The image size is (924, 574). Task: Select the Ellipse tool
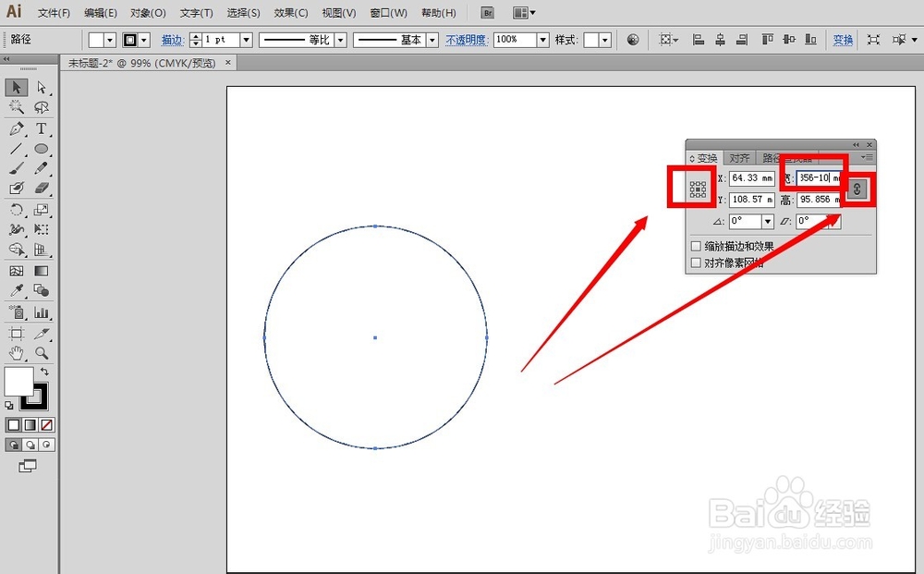click(42, 149)
